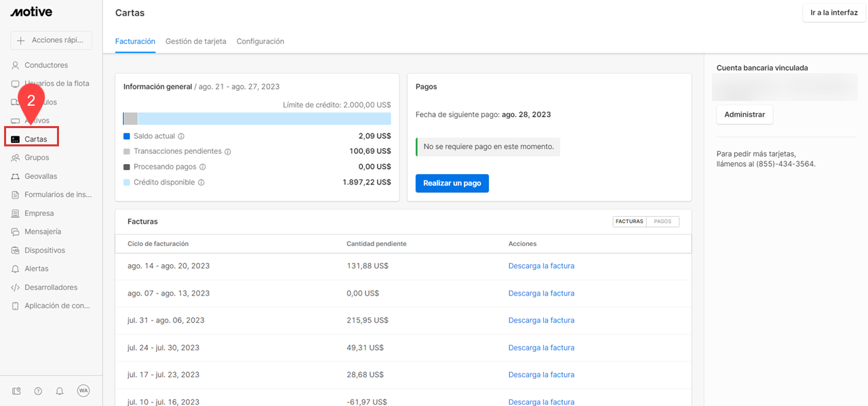Show info for Crédito disponible
Viewport: 868px width, 406px height.
point(201,182)
